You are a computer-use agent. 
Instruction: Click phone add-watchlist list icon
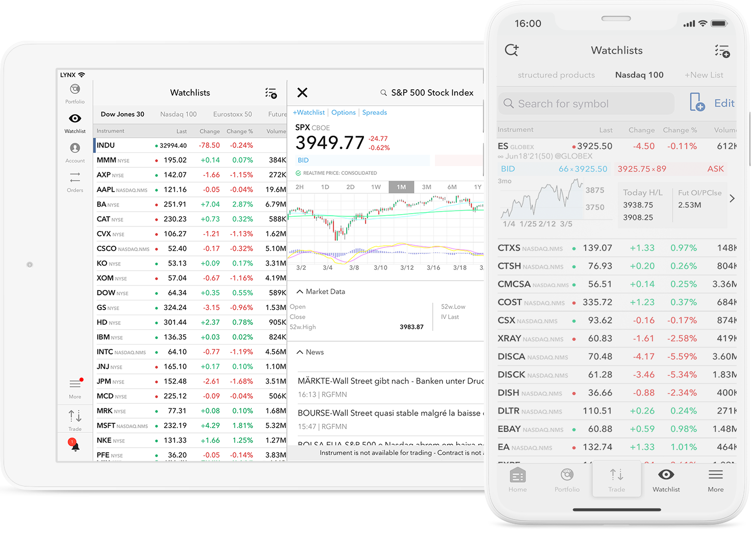pos(722,50)
